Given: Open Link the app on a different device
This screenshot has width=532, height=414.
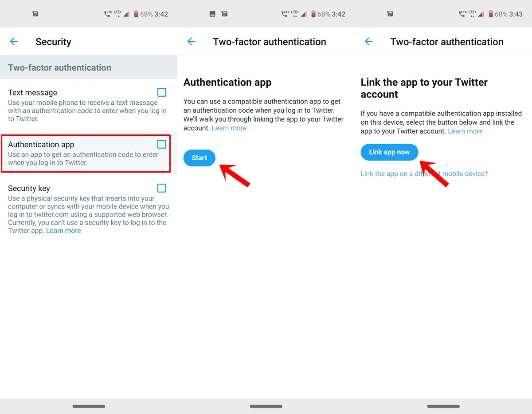Looking at the screenshot, I should [x=424, y=174].
